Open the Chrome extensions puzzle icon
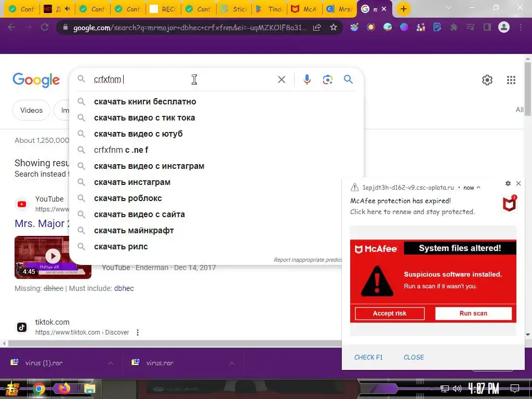 point(454,27)
